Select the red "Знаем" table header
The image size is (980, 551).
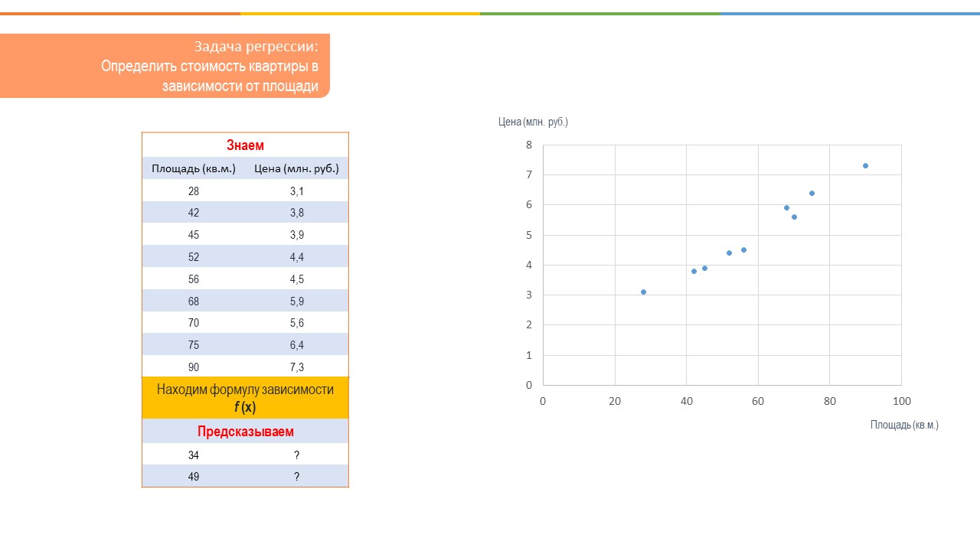(245, 145)
